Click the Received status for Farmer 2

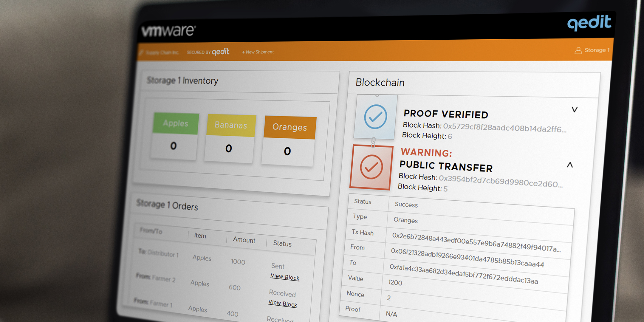pyautogui.click(x=282, y=294)
